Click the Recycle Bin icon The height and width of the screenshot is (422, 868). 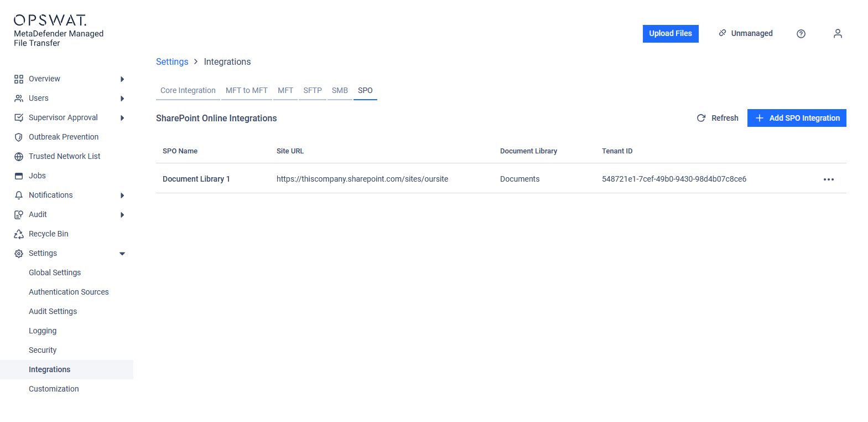point(19,234)
